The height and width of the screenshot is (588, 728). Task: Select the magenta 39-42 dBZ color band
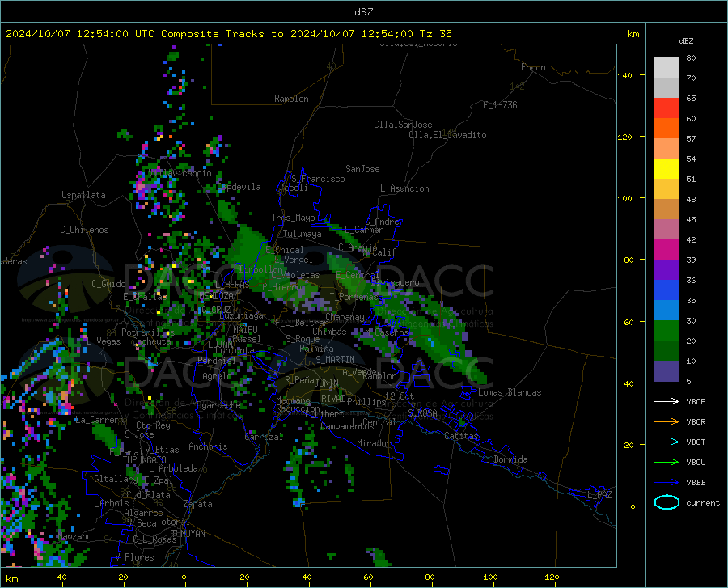[667, 250]
